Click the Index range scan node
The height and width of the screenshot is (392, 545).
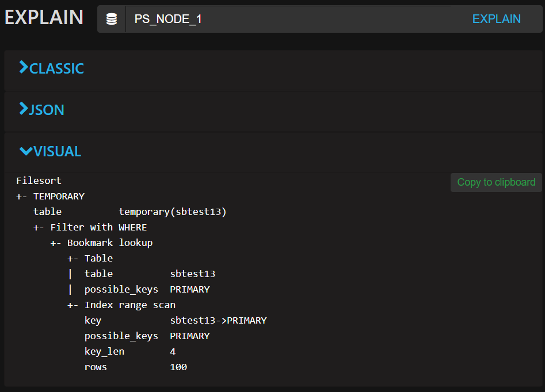[x=129, y=305]
